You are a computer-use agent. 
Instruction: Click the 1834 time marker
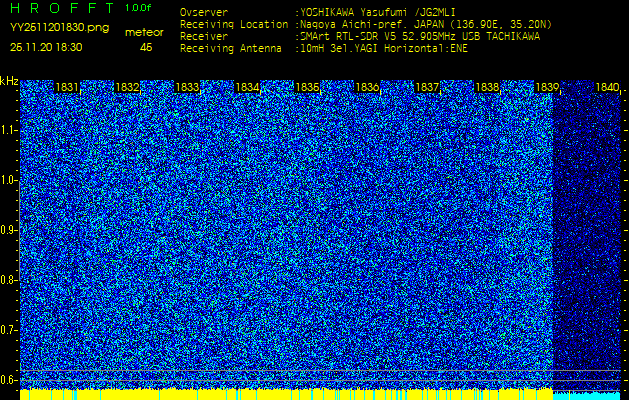click(247, 87)
